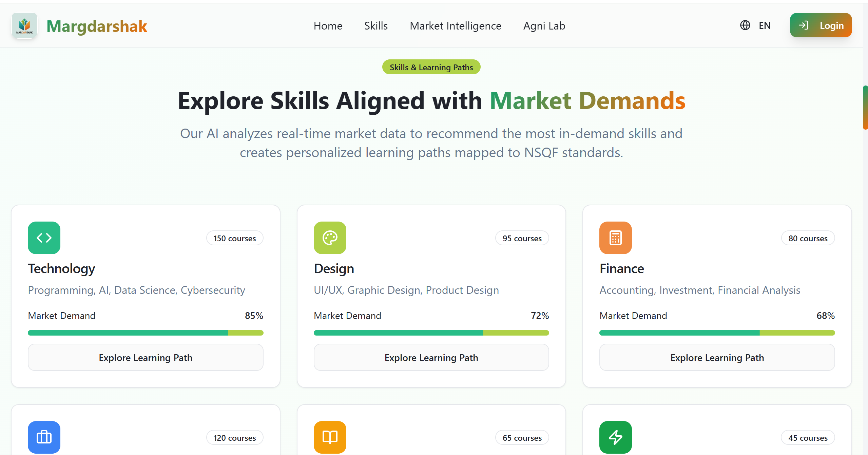Click the Technology market demand progress bar
The width and height of the screenshot is (868, 455).
pos(146,333)
